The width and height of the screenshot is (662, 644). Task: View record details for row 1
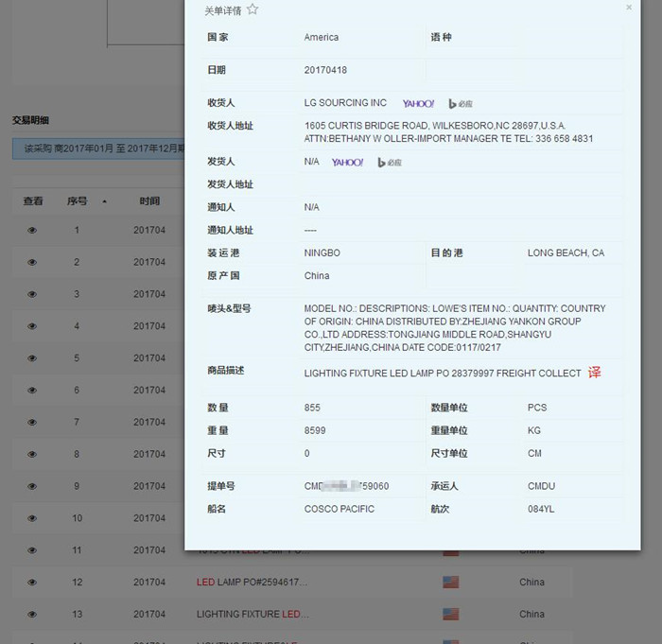32,230
